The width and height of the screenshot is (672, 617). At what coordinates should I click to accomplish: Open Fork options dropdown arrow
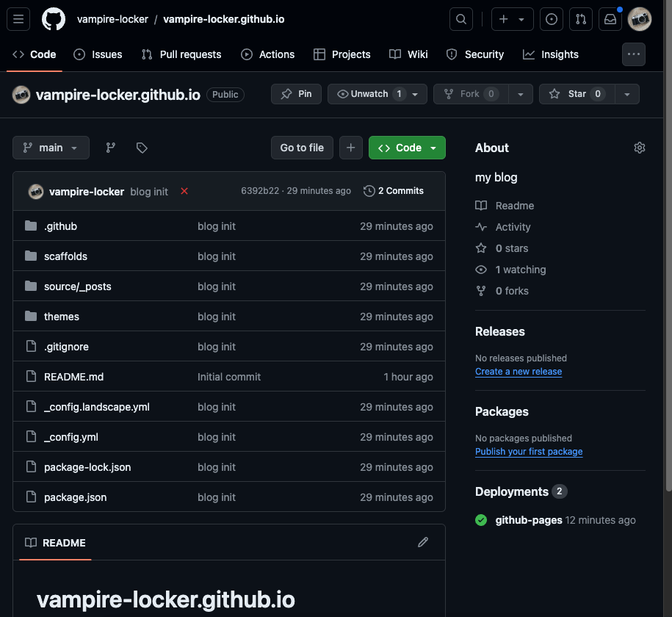tap(520, 94)
